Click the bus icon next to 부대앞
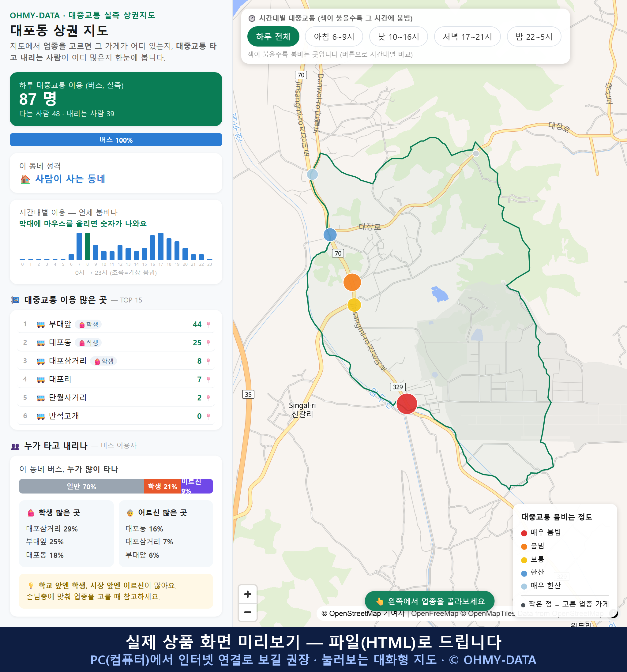The image size is (627, 672). point(40,325)
